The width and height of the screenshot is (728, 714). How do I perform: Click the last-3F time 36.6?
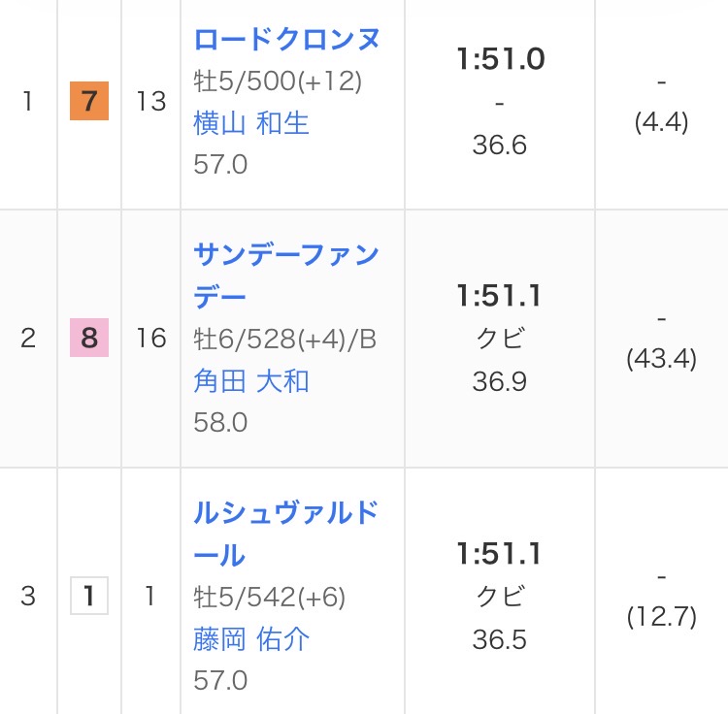[500, 145]
